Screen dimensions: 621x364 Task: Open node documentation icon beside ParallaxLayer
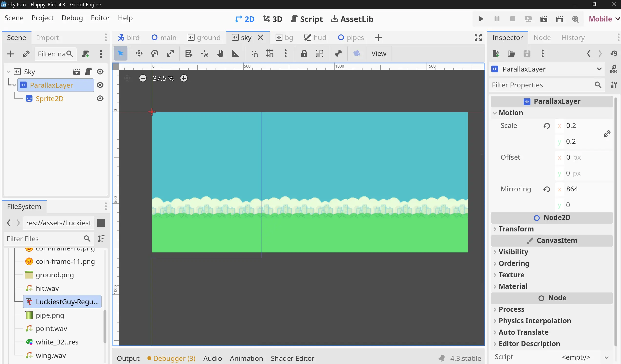click(x=613, y=69)
